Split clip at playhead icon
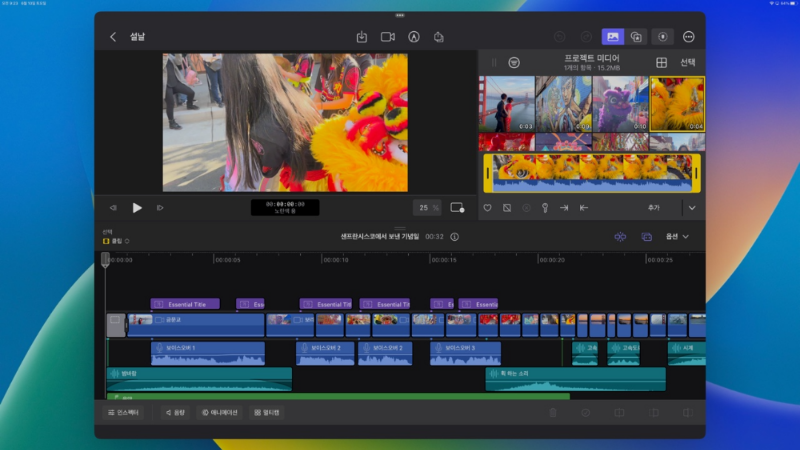 pos(619,412)
